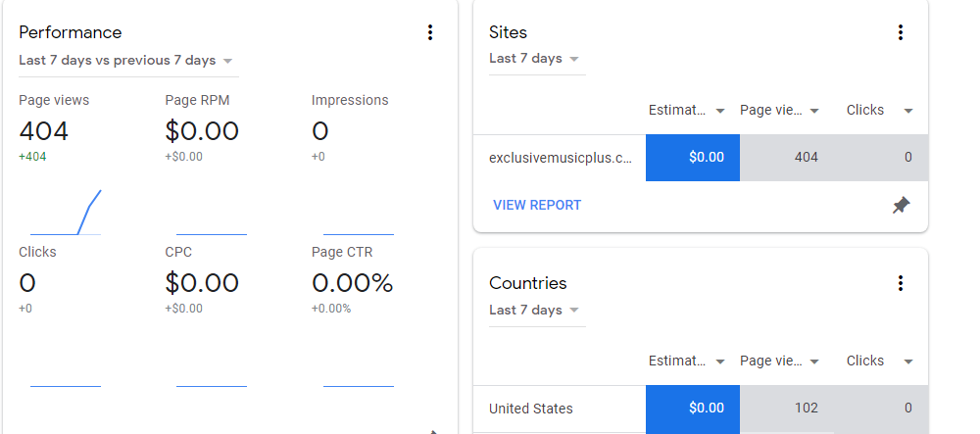Open Countries Estimated earnings column dropdown

click(x=720, y=362)
